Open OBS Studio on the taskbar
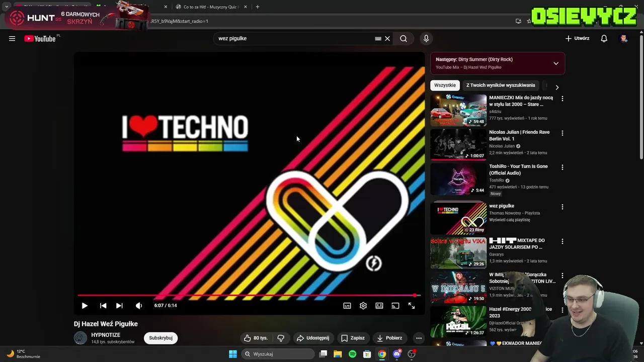 point(412,354)
